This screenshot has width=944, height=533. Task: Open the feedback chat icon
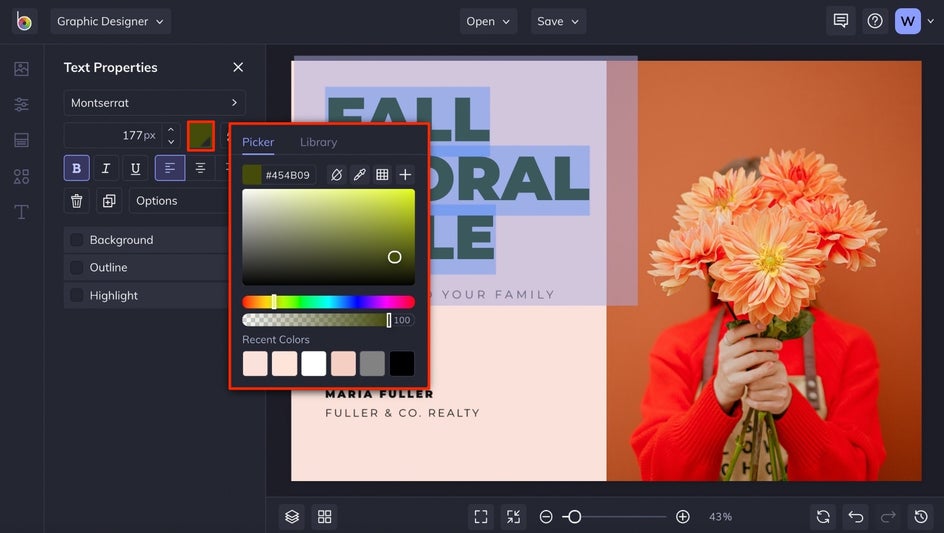coord(840,21)
